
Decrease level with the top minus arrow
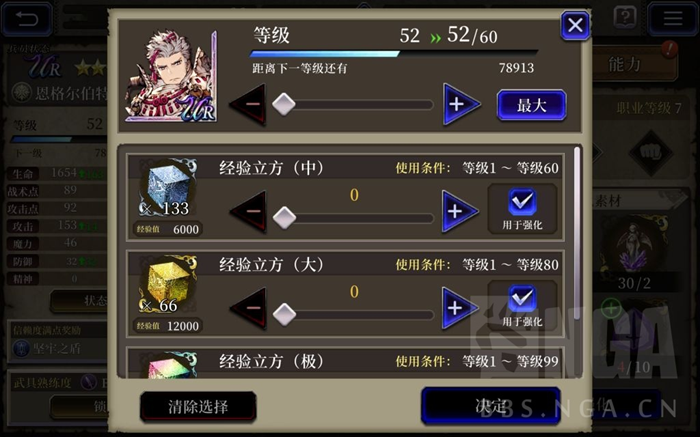click(x=248, y=104)
